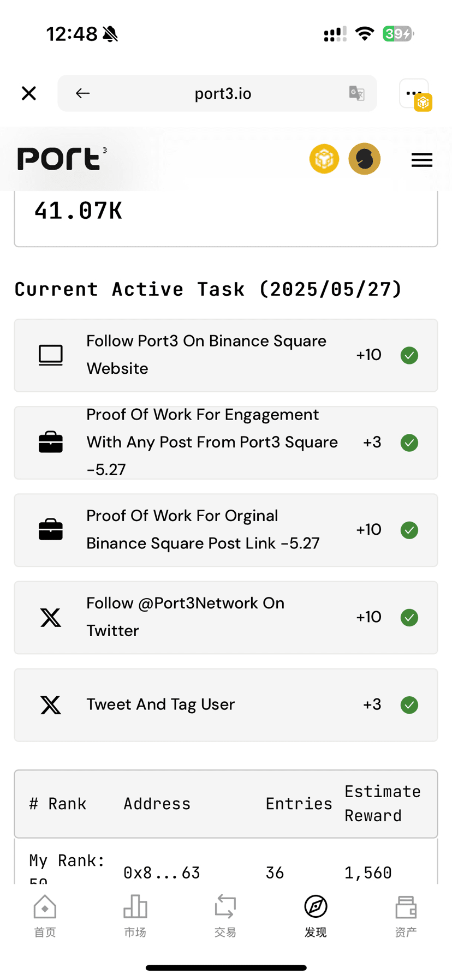Tap green checkmark on Follow Port3 Binance Square
The height and width of the screenshot is (980, 452).
(409, 355)
